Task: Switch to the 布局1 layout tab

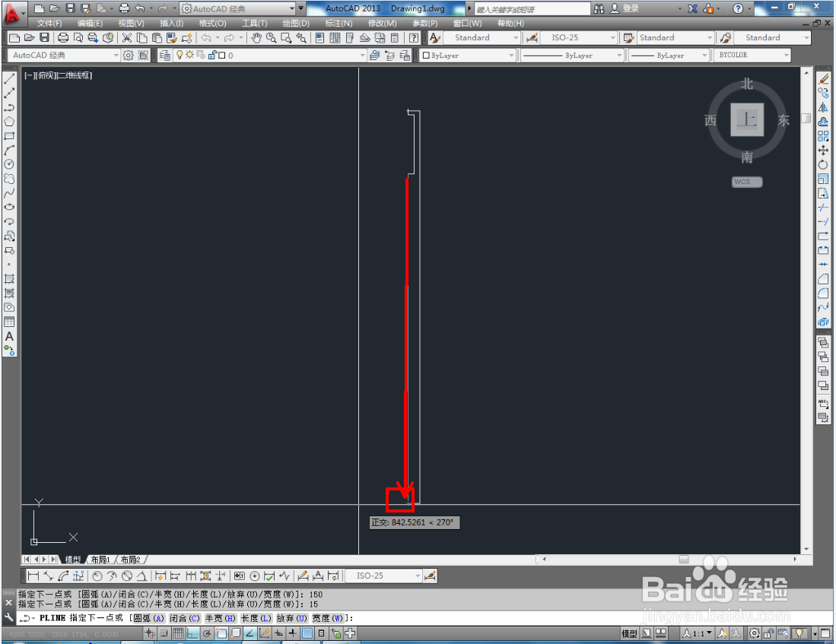Action: [x=100, y=560]
